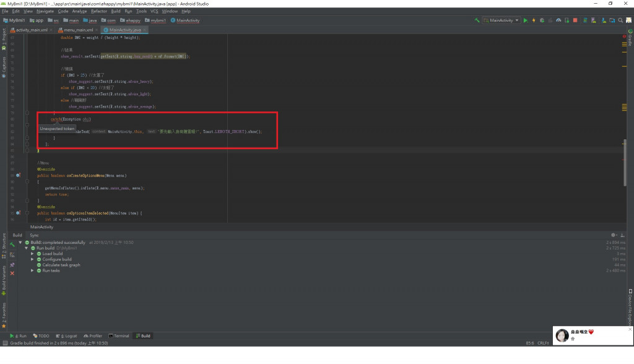Click the Make Project hammer icon
This screenshot has width=634, height=364.
tap(477, 20)
